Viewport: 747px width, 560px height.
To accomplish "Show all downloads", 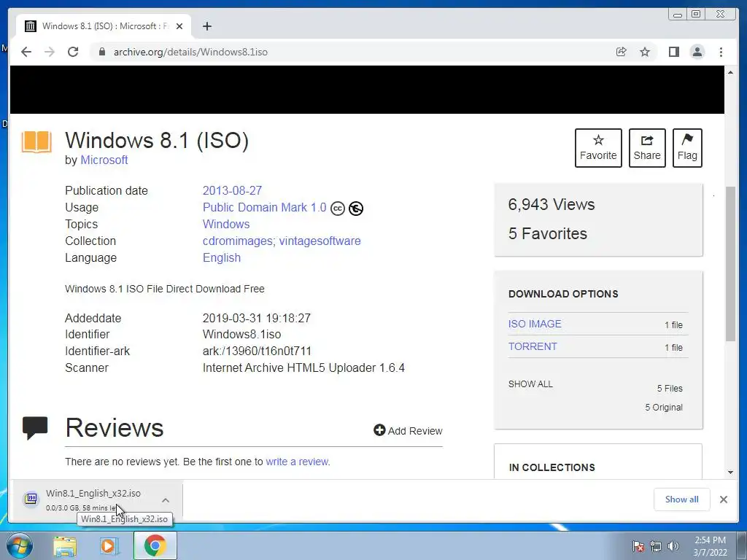I will click(x=682, y=499).
